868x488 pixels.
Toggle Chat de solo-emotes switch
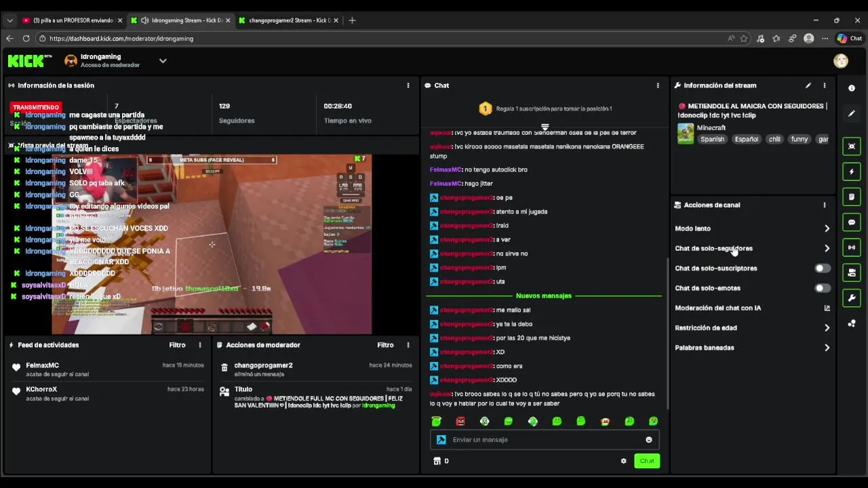[822, 288]
